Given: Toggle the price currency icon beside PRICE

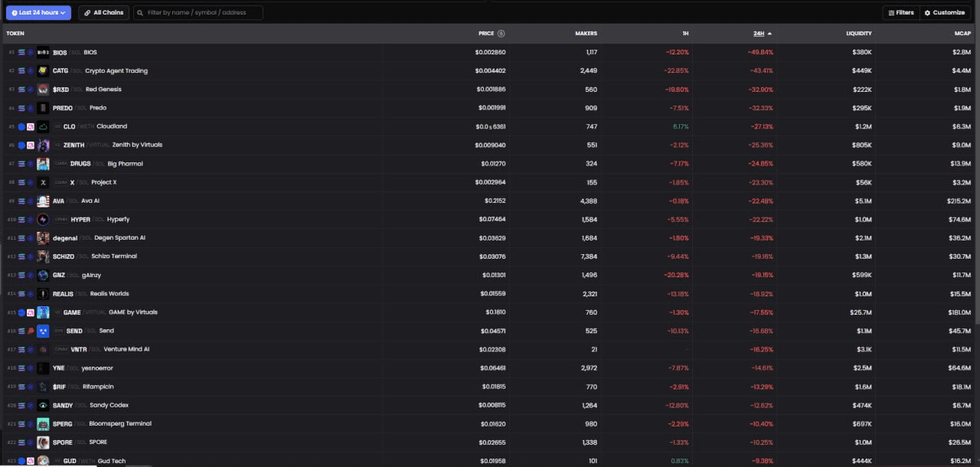Looking at the screenshot, I should pos(501,34).
